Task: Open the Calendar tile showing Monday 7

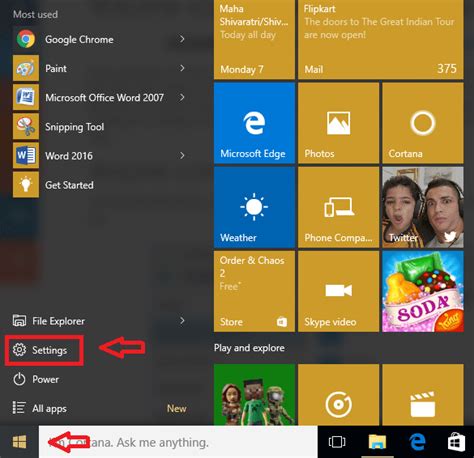Action: coord(254,39)
